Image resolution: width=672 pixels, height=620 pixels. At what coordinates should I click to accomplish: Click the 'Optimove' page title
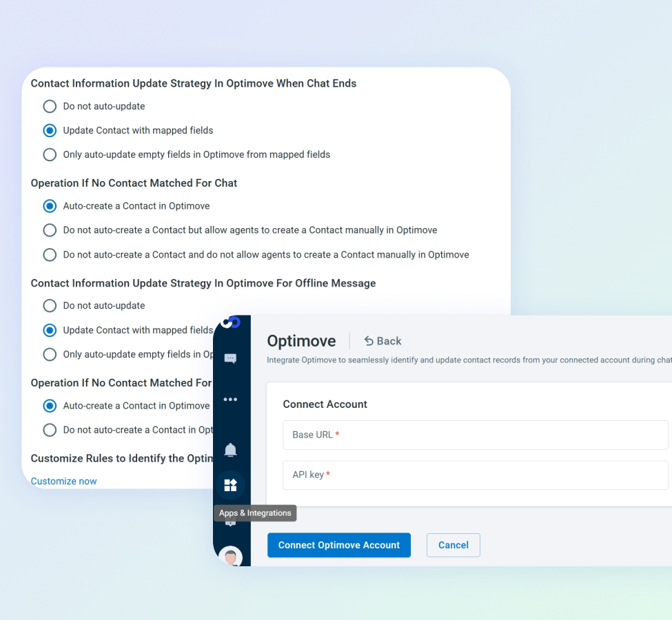[301, 341]
